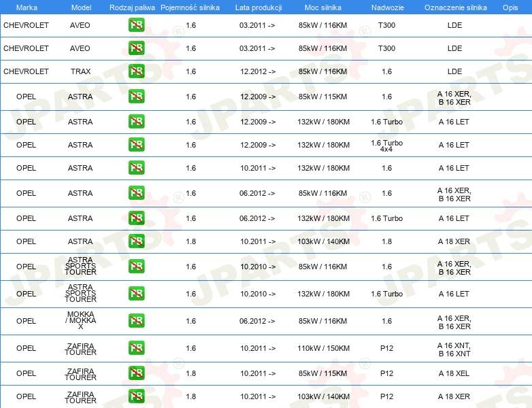Select the Moc silnika column header
Image resolution: width=532 pixels, height=408 pixels.
click(323, 7)
